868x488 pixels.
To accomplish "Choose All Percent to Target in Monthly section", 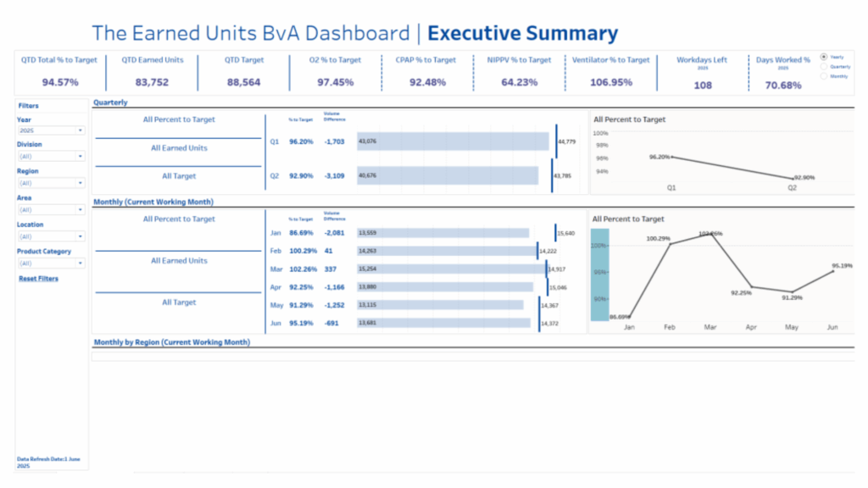I will (179, 219).
